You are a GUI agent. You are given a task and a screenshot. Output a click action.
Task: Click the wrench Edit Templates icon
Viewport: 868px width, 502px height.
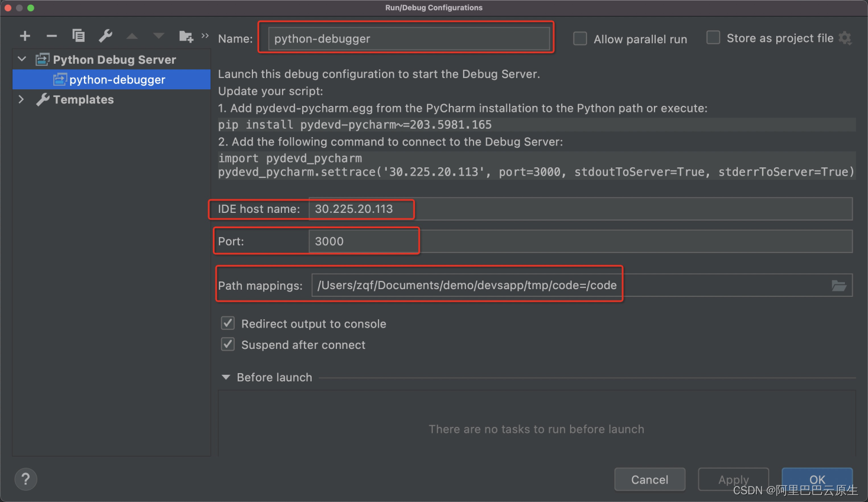click(105, 36)
